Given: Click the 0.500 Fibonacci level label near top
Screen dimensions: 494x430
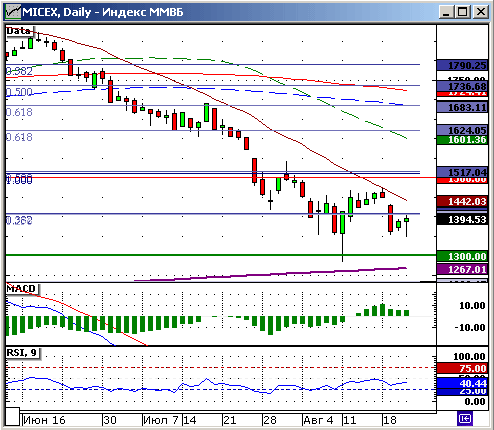Looking at the screenshot, I should (19, 92).
